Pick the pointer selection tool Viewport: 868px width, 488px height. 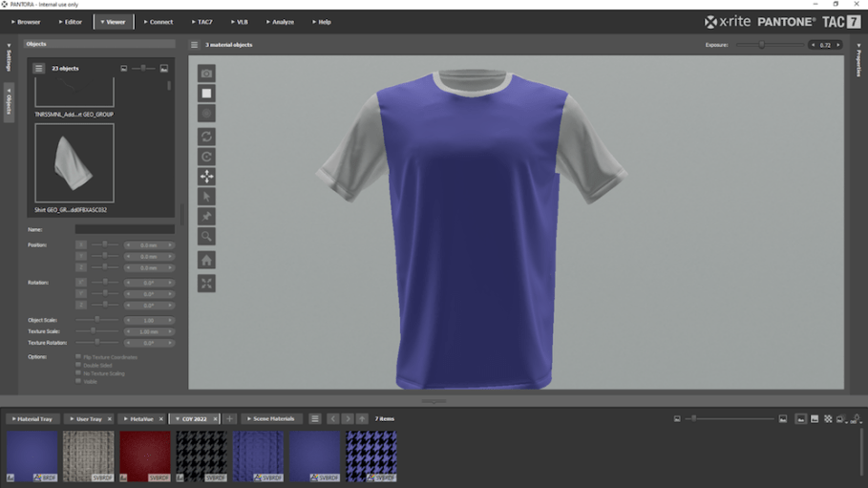pyautogui.click(x=206, y=196)
